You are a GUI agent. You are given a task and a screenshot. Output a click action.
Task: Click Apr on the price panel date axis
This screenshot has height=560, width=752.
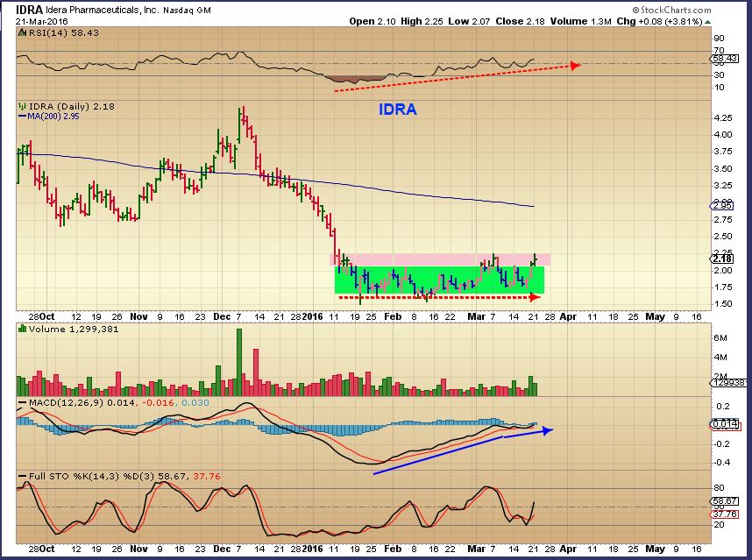tap(568, 317)
